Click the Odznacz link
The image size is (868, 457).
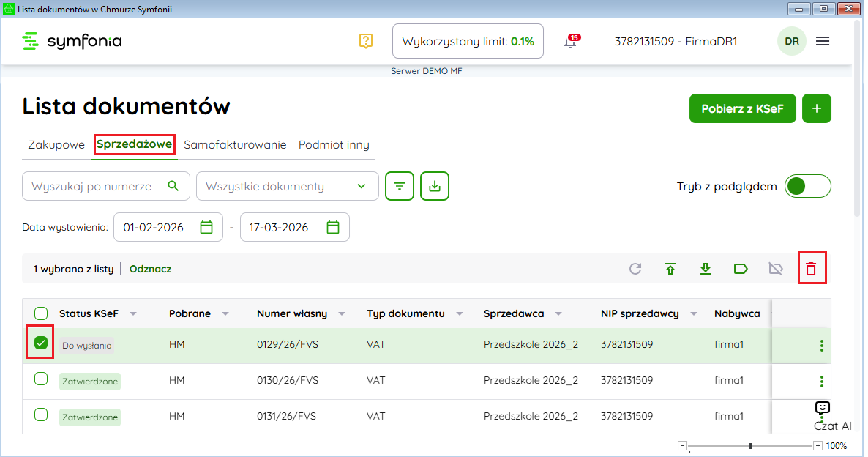(150, 269)
